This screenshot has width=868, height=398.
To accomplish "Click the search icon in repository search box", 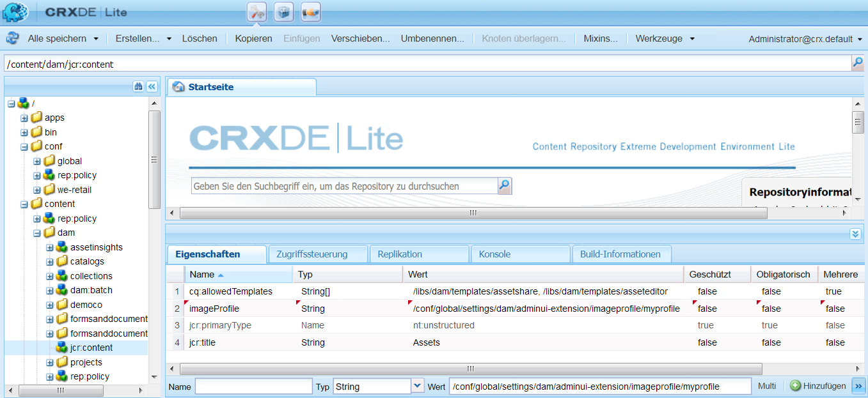I will (505, 186).
